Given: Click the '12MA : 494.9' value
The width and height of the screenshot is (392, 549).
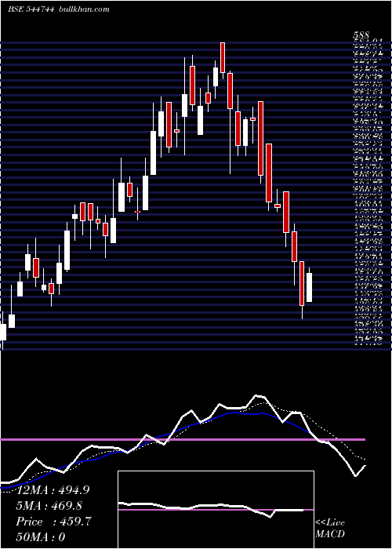Looking at the screenshot, I should [53, 490].
